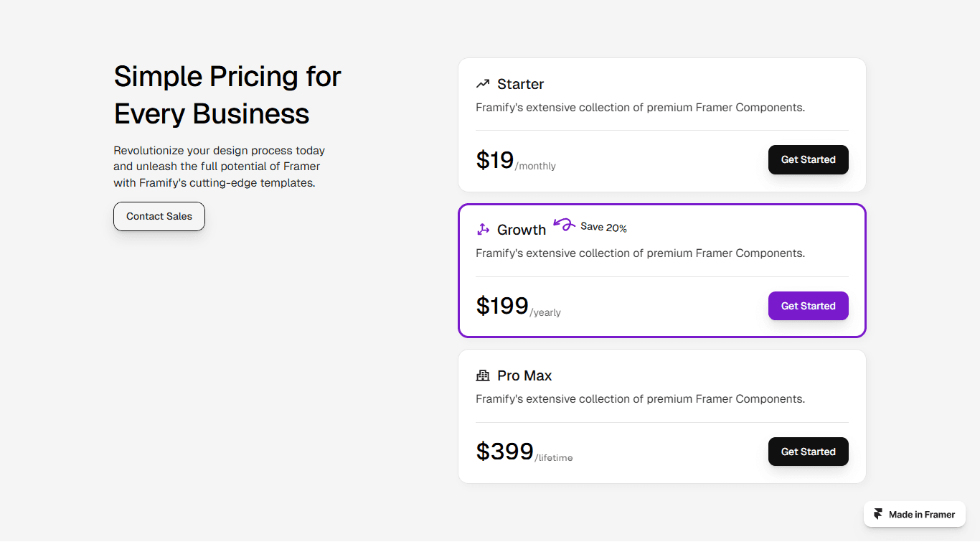980x542 pixels.
Task: Click the $399 lifetime price
Action: pyautogui.click(x=524, y=452)
